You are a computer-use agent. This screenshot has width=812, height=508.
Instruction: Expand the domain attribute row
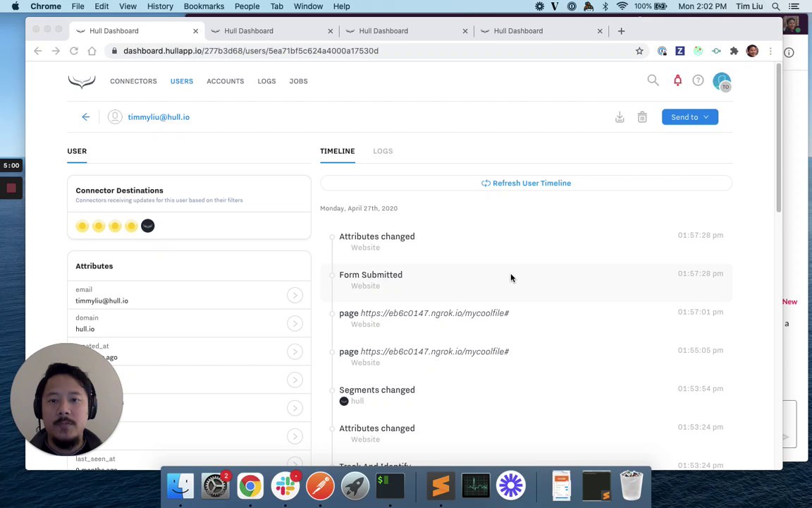pyautogui.click(x=295, y=323)
